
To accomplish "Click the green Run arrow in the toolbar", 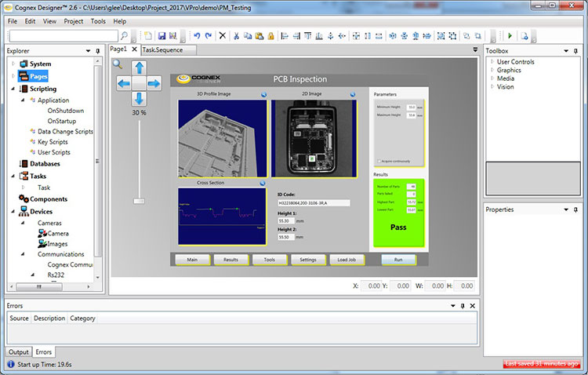I will coord(510,36).
